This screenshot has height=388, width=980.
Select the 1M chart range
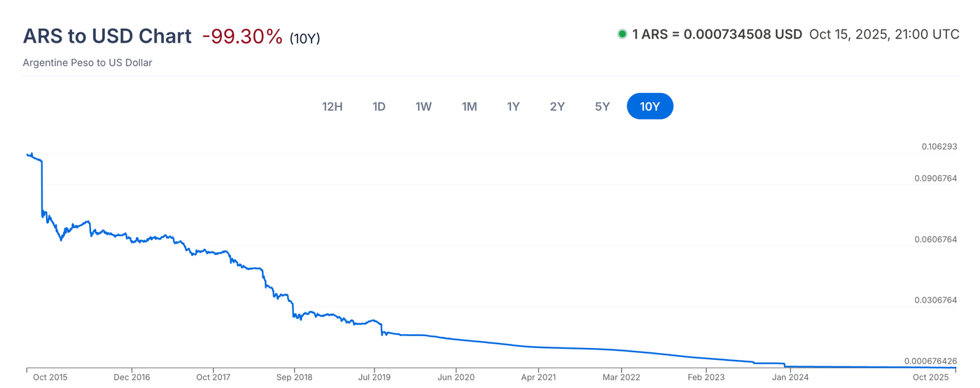[469, 106]
